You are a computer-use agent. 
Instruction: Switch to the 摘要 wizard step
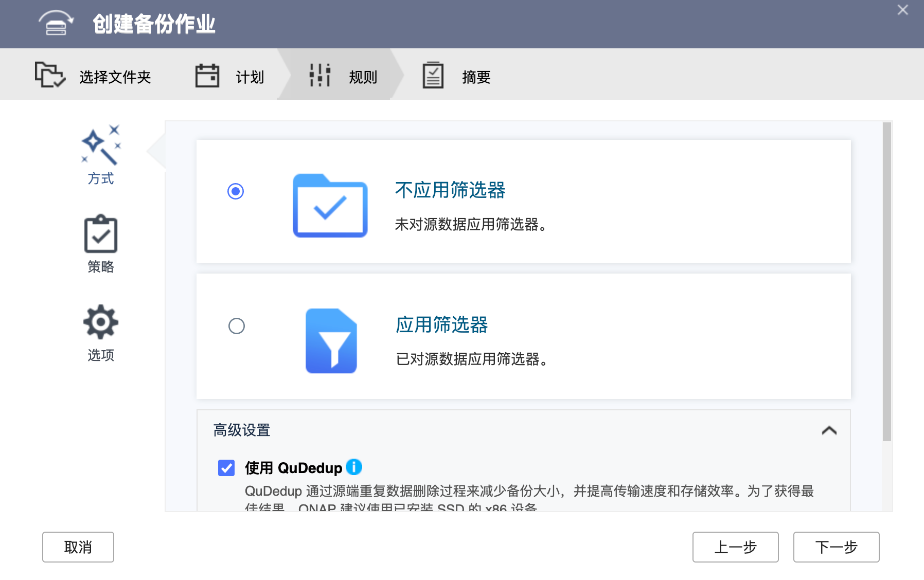click(x=475, y=76)
